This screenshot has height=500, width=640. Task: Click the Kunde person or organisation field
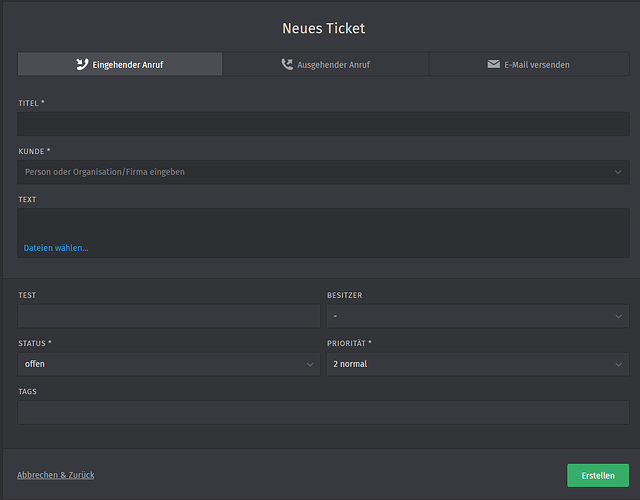tap(310, 172)
